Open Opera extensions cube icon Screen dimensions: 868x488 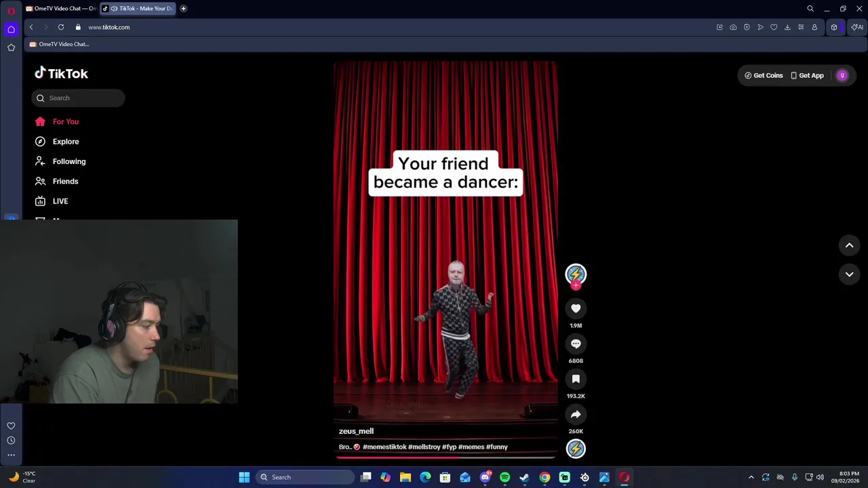tap(834, 27)
